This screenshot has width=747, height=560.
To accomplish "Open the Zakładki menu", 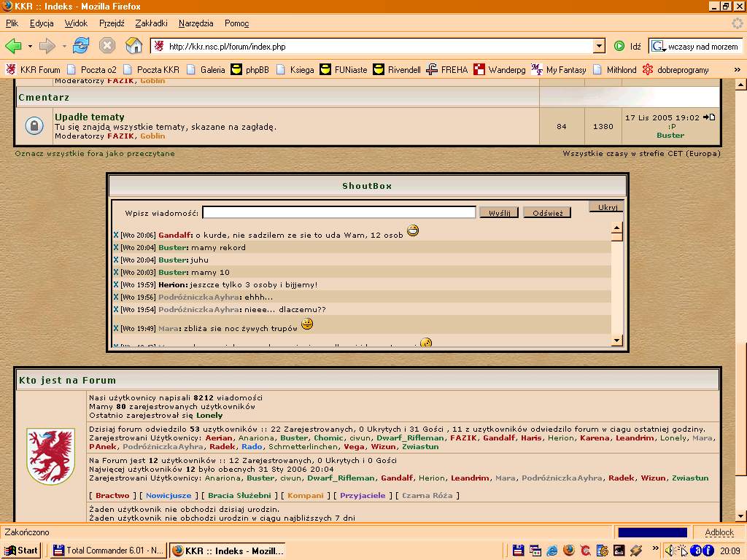I will [x=151, y=23].
